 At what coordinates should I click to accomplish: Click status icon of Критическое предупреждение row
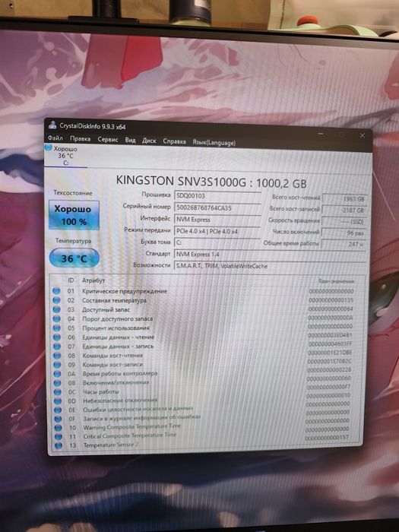pos(56,291)
